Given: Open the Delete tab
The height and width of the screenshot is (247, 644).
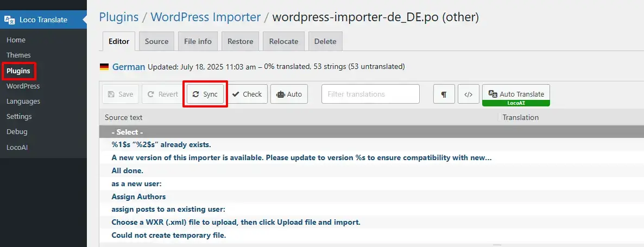Looking at the screenshot, I should (x=325, y=41).
